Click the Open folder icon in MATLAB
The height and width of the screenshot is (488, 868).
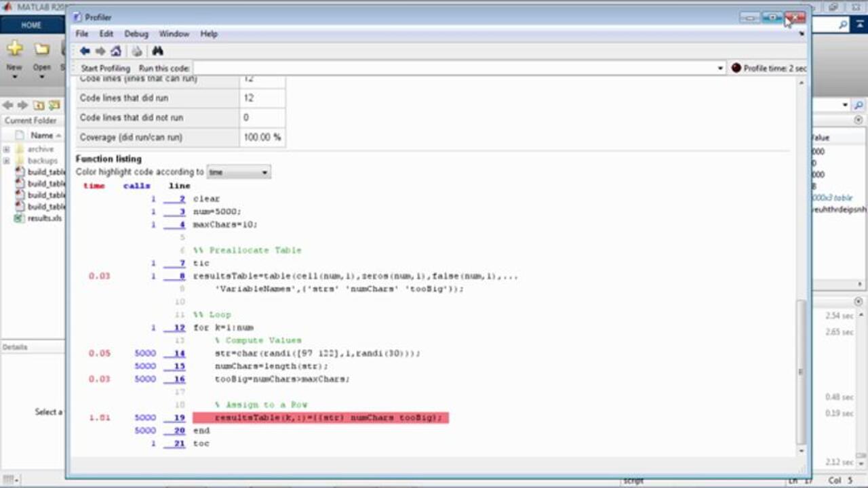[x=42, y=49]
